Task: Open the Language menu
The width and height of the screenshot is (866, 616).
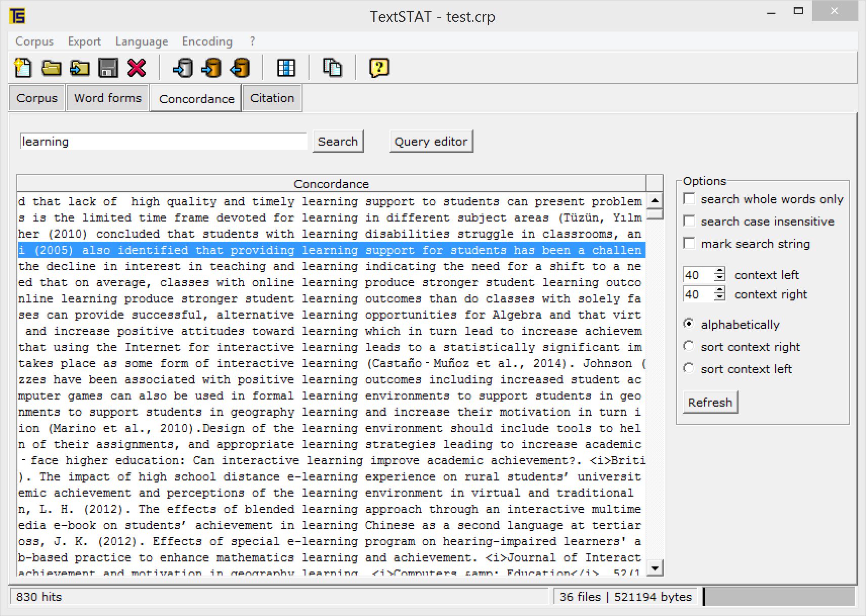Action: [x=142, y=41]
